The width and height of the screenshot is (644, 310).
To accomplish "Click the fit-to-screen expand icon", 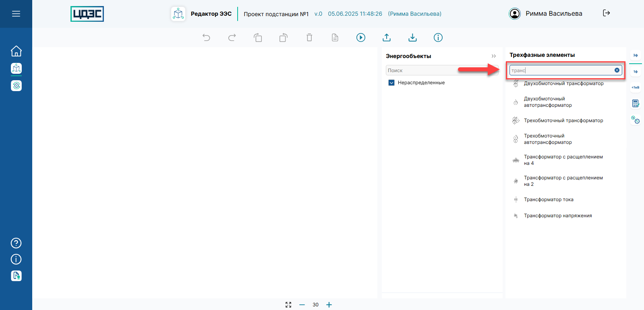I will pos(288,305).
